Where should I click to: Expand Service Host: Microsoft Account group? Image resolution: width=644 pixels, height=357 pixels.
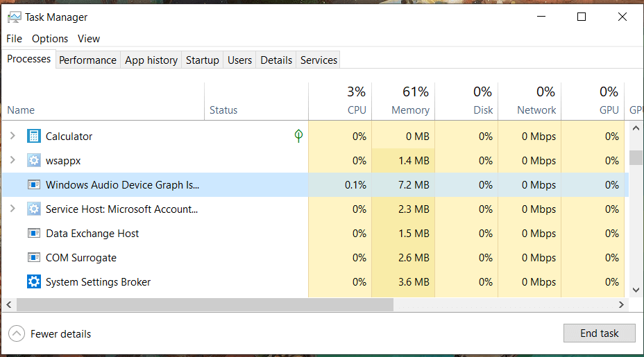coord(12,209)
